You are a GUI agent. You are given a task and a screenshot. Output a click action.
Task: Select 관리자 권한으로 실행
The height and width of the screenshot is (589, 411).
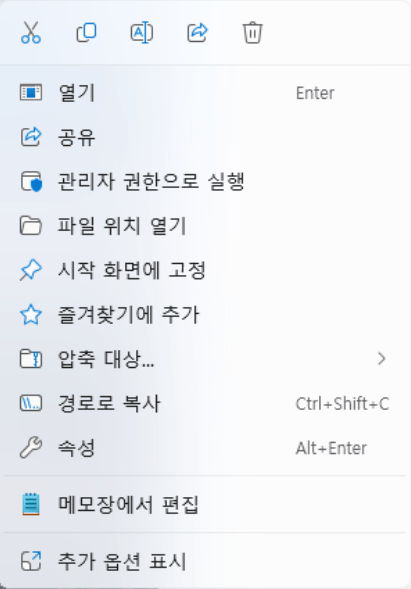click(x=205, y=181)
